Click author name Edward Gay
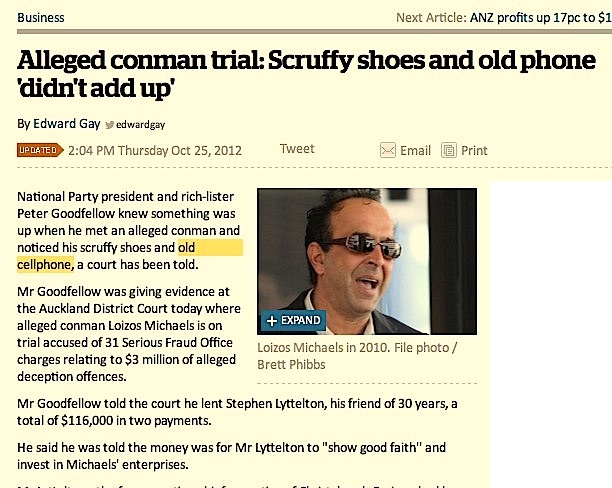This screenshot has height=488, width=612. pos(67,124)
